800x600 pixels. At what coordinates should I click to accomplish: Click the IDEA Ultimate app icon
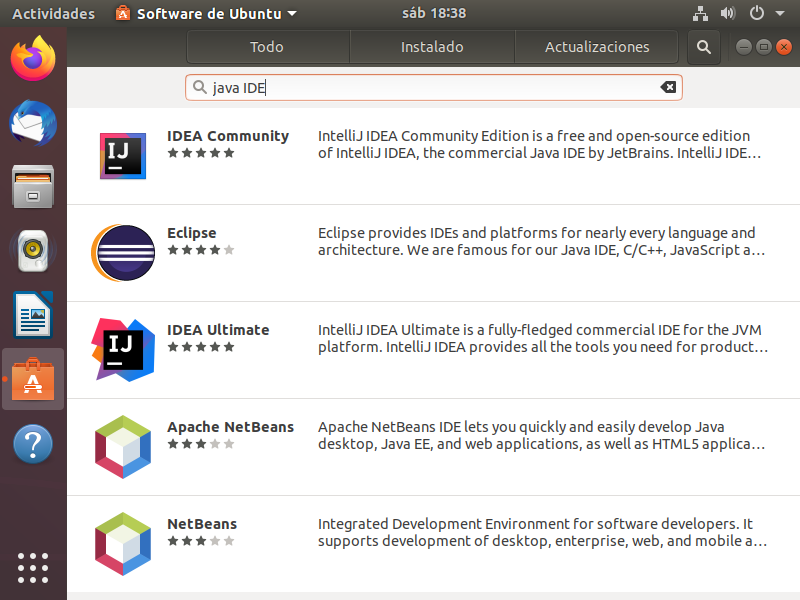pos(123,350)
